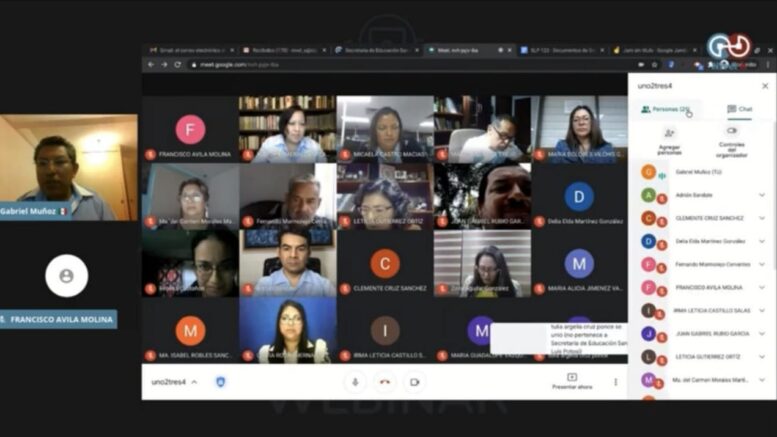The height and width of the screenshot is (437, 777).
Task: Toggle mute indicator on CLEMENTE CRUZ SANCHEZ tile
Action: tap(345, 289)
